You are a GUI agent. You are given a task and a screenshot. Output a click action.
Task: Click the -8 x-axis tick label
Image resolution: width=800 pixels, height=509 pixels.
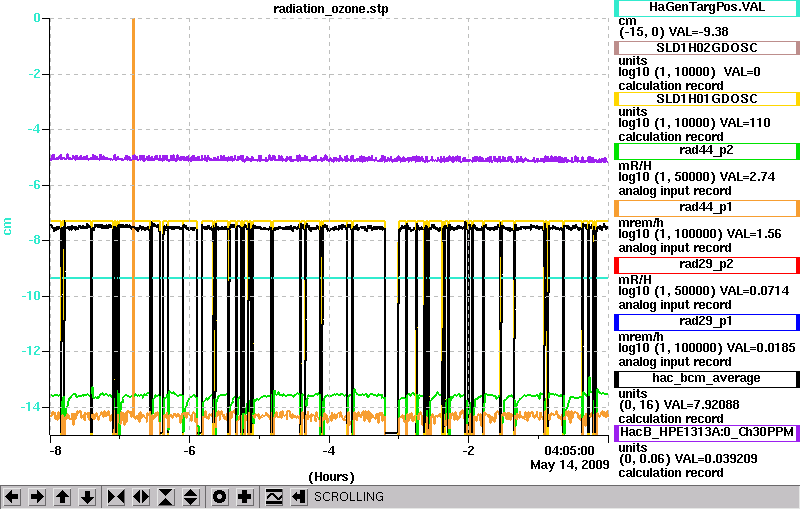coord(55,451)
